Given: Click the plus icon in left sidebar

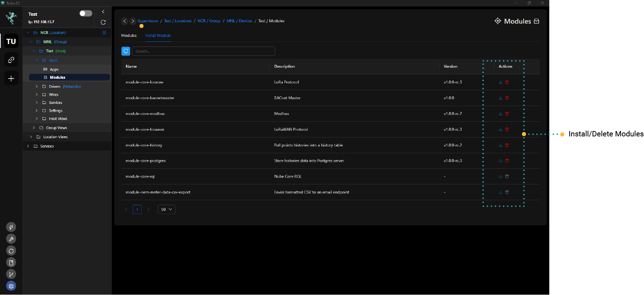Looking at the screenshot, I should coord(11,78).
